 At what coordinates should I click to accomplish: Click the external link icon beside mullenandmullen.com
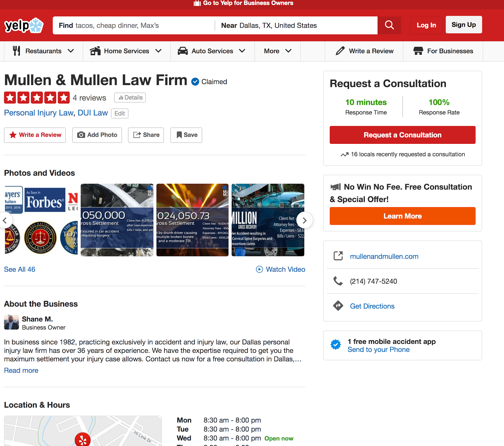(x=338, y=256)
